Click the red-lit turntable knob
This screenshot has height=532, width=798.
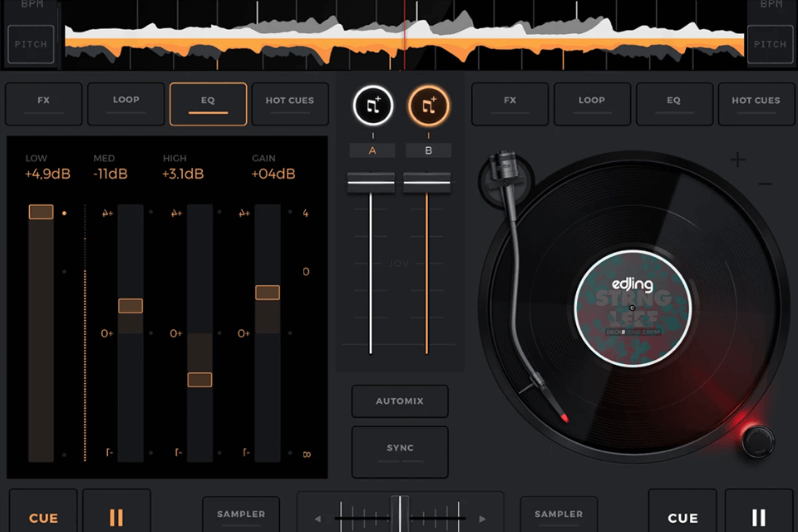coord(758,441)
